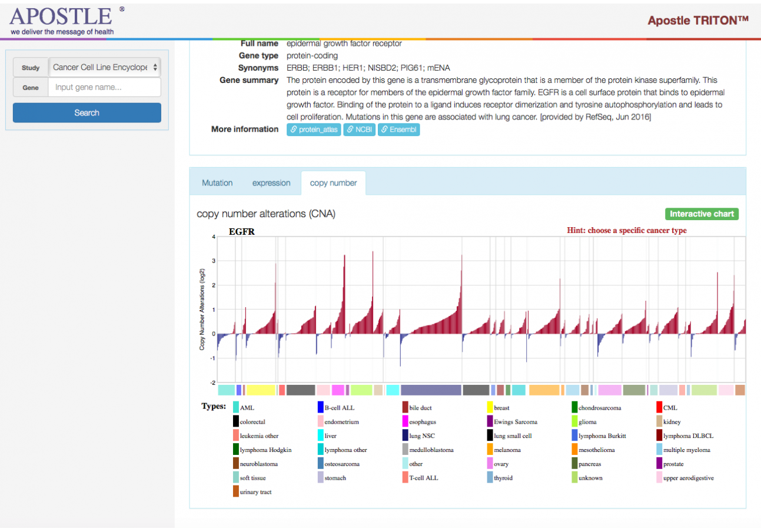Screen dimensions: 761x532
Task: Click the B-cell ALL legend swatch
Action: click(x=321, y=407)
